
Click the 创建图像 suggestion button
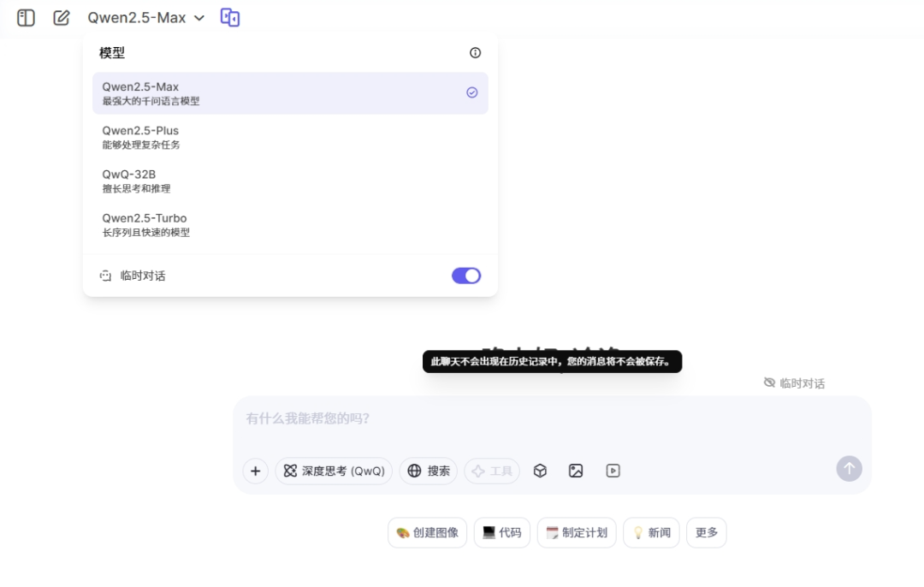coord(427,532)
